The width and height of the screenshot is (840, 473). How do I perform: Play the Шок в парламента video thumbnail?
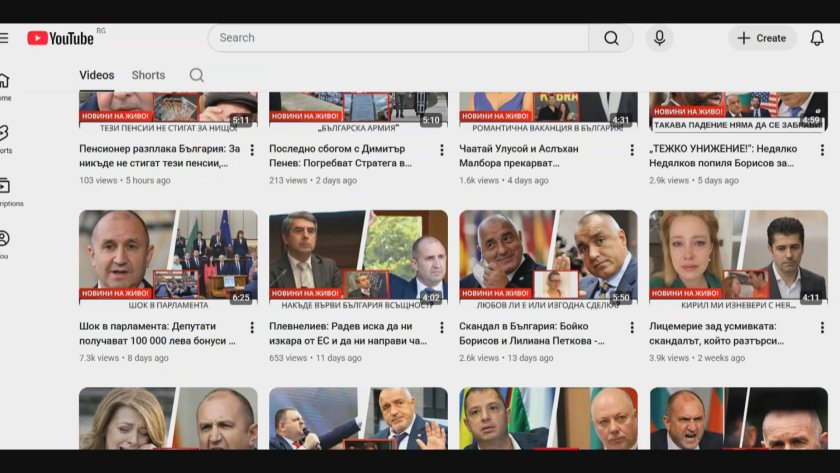(168, 255)
